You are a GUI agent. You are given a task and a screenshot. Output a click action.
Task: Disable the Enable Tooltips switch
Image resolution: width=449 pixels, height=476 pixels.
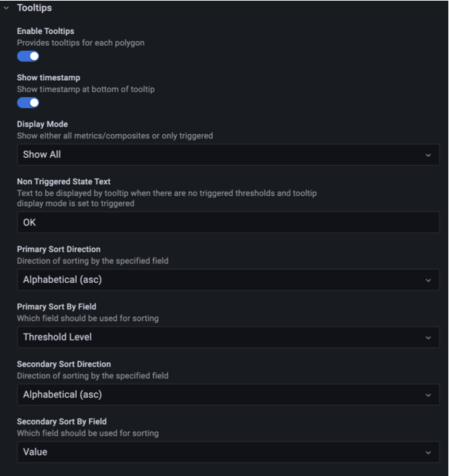pos(28,56)
